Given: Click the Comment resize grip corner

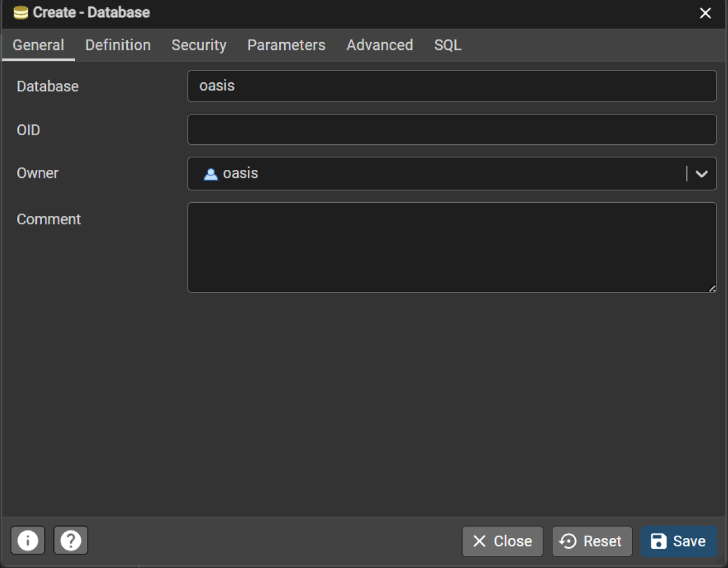Looking at the screenshot, I should [x=712, y=289].
